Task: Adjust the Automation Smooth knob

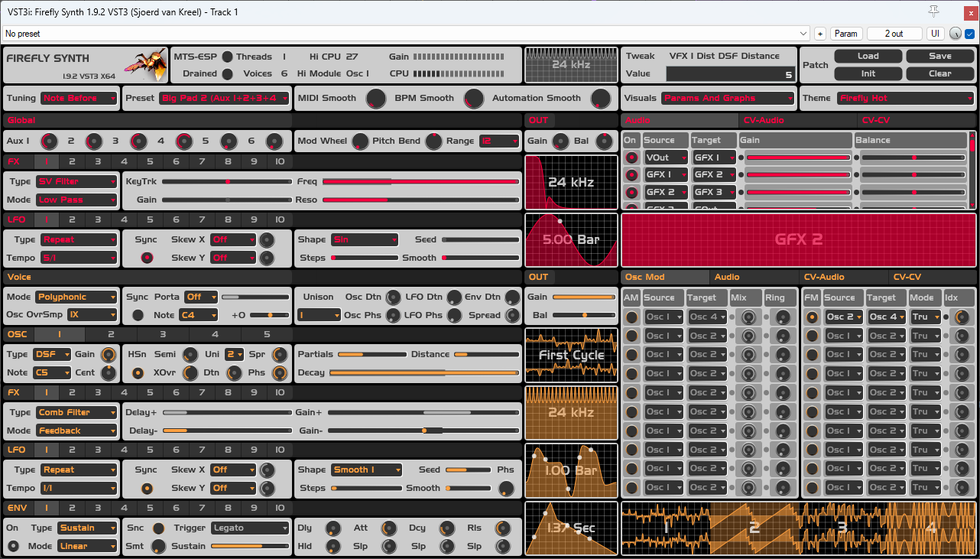Action: coord(601,98)
